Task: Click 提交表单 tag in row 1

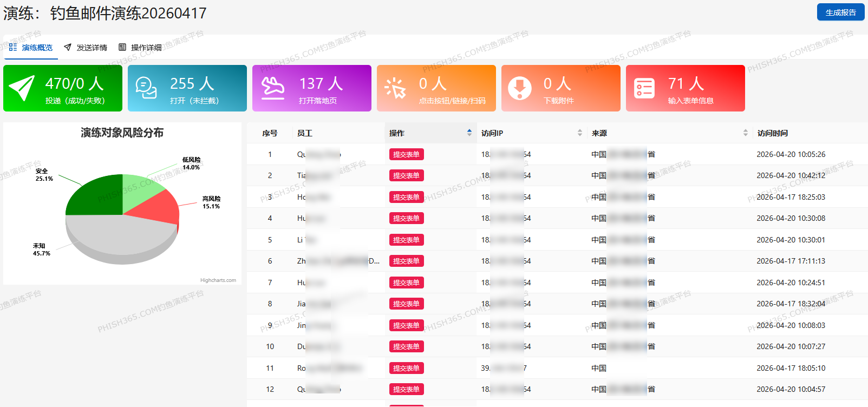Action: pyautogui.click(x=406, y=155)
